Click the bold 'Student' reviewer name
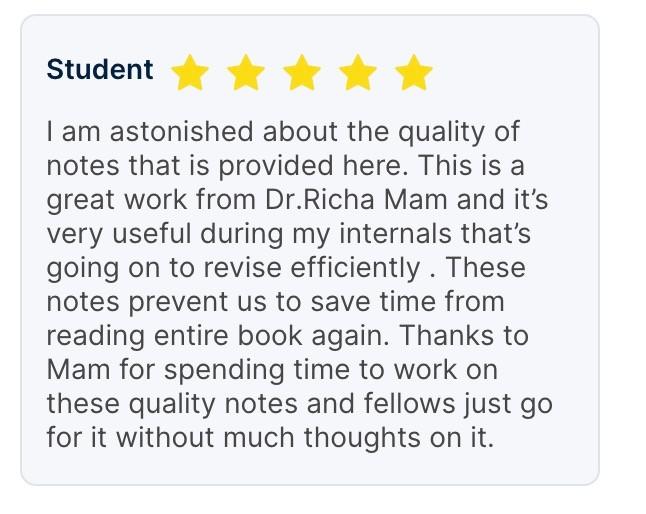This screenshot has height=514, width=646. [100, 69]
